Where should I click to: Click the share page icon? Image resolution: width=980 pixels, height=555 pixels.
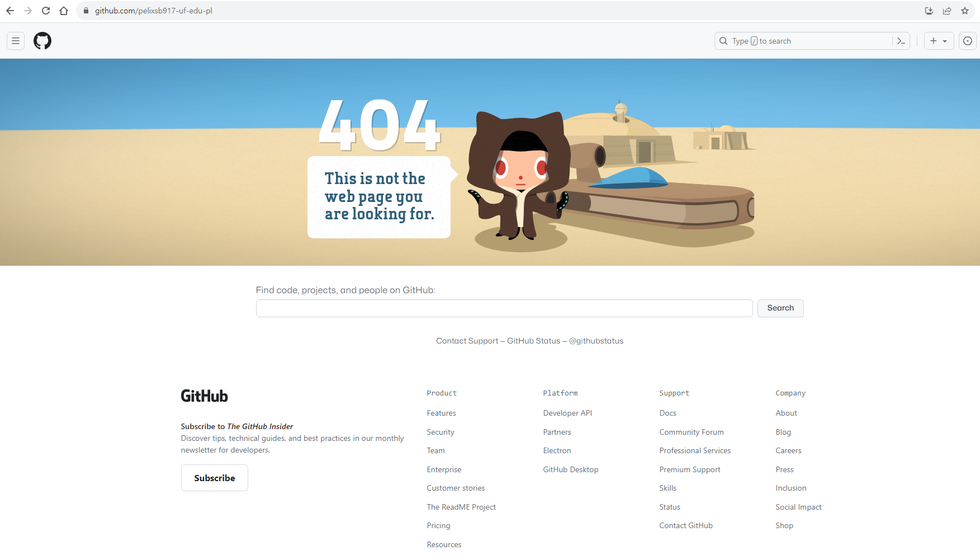tap(947, 11)
